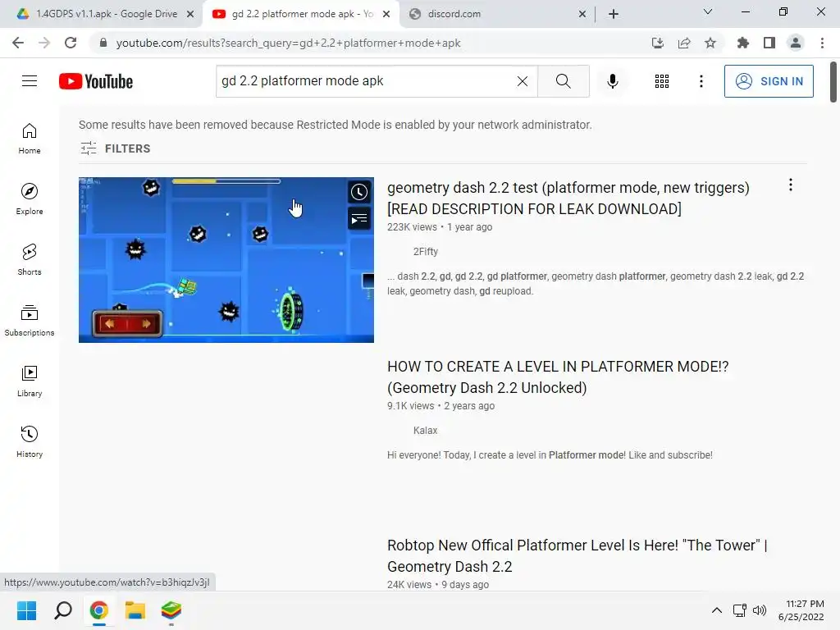Open Windows taskbar search
Screen dimensions: 840x630
tap(63, 610)
